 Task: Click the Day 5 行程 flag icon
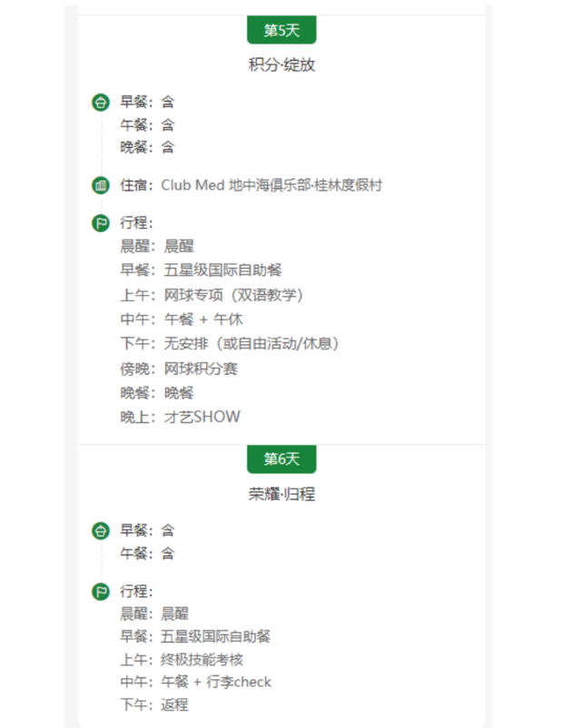click(x=100, y=222)
